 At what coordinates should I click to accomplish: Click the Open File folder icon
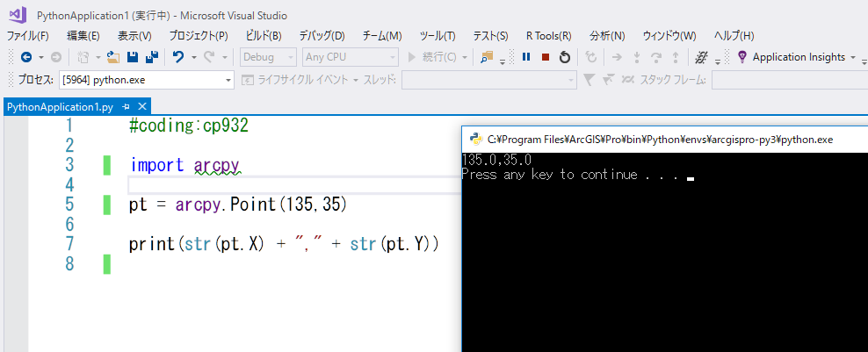coord(113,57)
